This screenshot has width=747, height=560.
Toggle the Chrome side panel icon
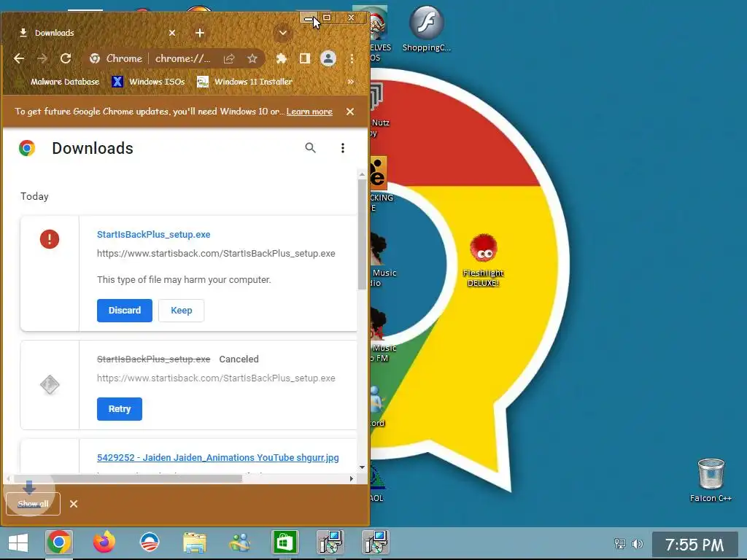pos(305,58)
